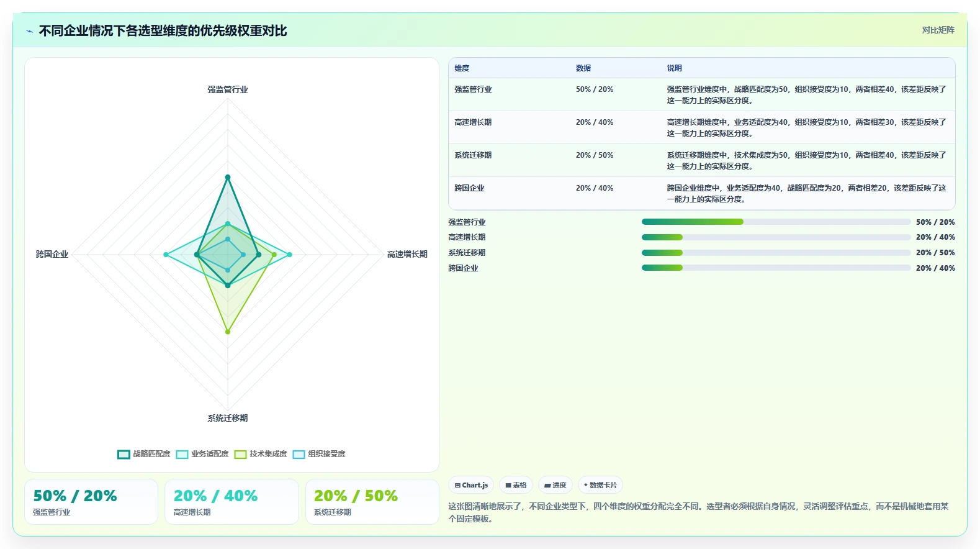Screen dimensions: 980x549
Task: Click 20% / 50% value beside progress bar
Action: coord(935,253)
